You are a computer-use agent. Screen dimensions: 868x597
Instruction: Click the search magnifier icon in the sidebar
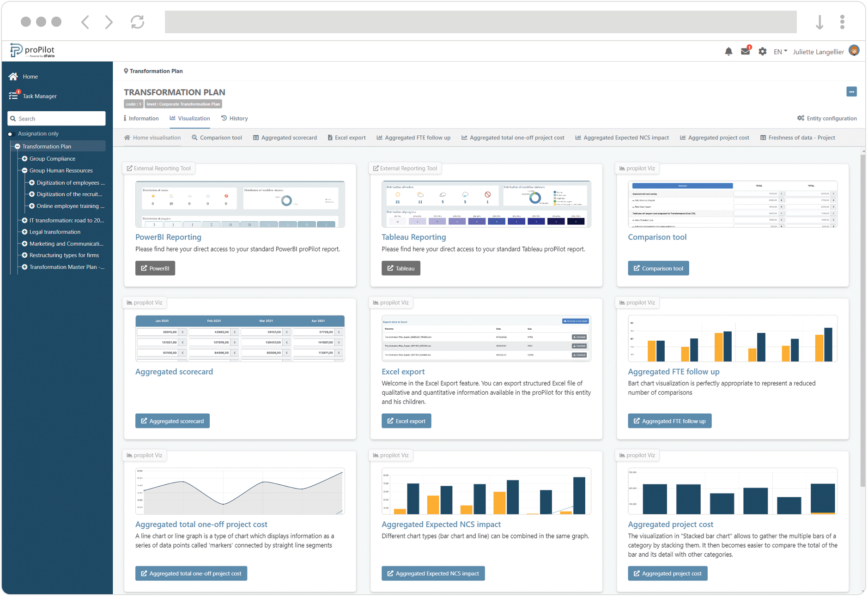14,118
